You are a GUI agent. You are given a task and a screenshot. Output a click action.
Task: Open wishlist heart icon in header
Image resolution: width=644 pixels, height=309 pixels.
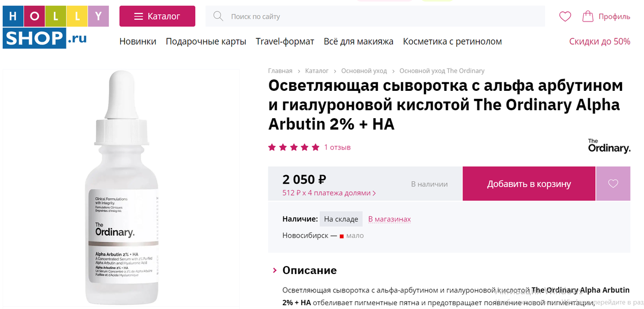(x=565, y=17)
